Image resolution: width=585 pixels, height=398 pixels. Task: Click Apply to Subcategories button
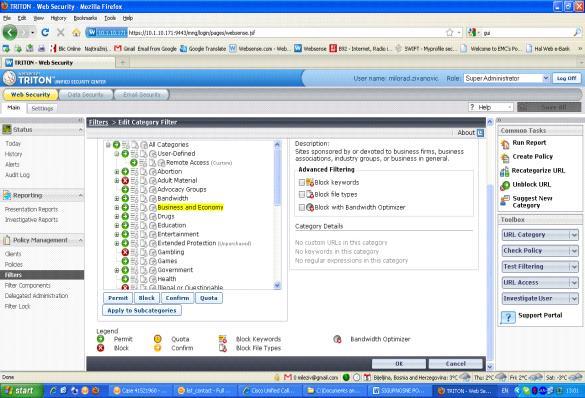(x=142, y=310)
